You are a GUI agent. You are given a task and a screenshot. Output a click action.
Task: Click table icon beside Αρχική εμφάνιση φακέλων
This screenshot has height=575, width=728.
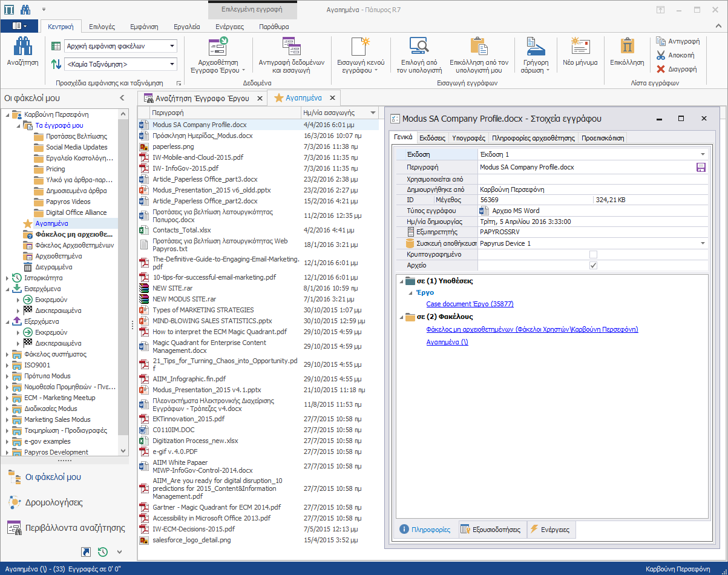[x=56, y=46]
